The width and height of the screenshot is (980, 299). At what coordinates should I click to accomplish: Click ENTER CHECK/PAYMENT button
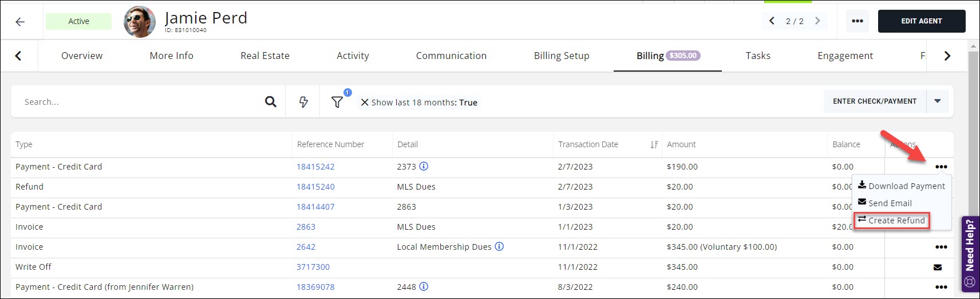875,101
